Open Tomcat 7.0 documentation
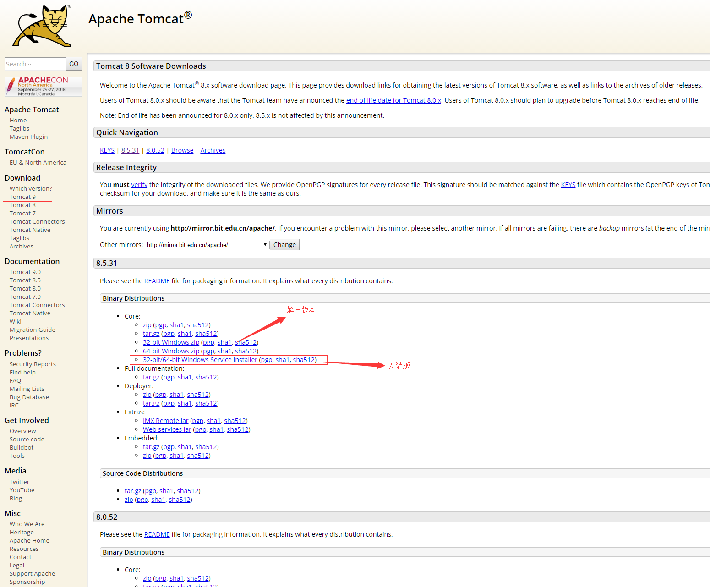 [x=25, y=297]
